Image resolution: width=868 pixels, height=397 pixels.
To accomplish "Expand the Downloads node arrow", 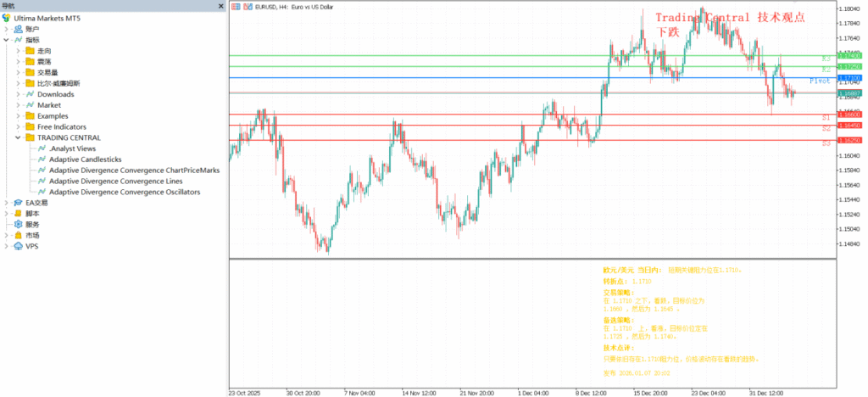I will tap(19, 94).
